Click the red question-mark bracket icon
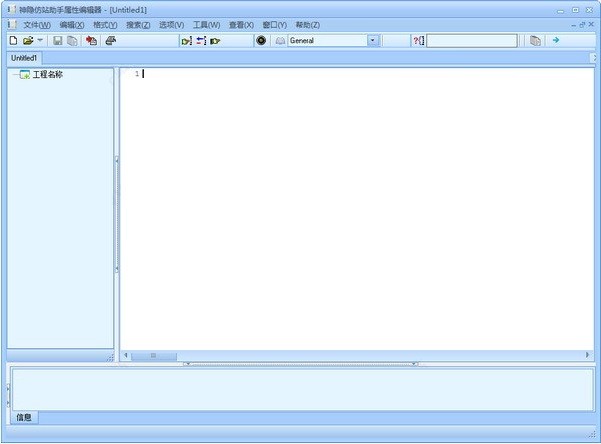 click(418, 41)
